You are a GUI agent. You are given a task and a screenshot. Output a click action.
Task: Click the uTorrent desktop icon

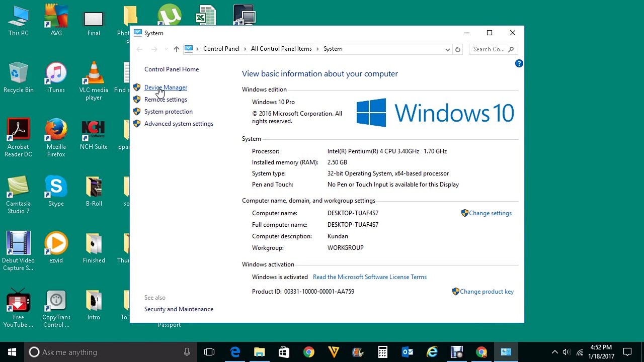point(169,15)
